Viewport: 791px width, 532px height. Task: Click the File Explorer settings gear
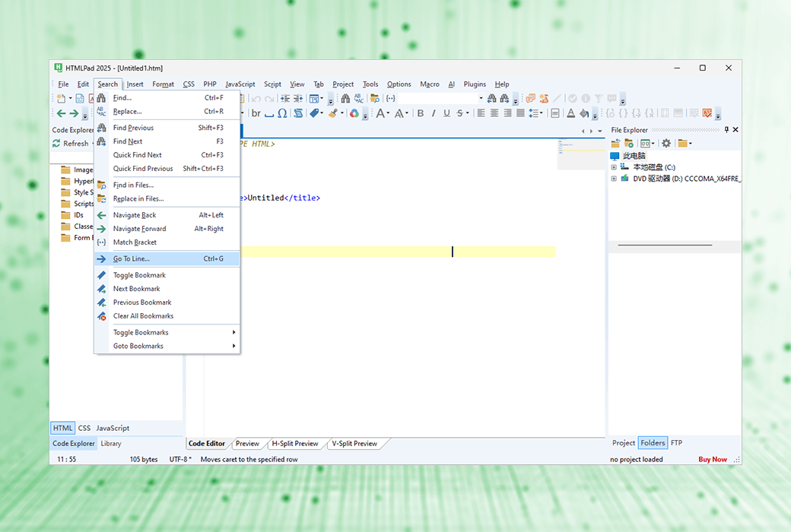coord(666,143)
